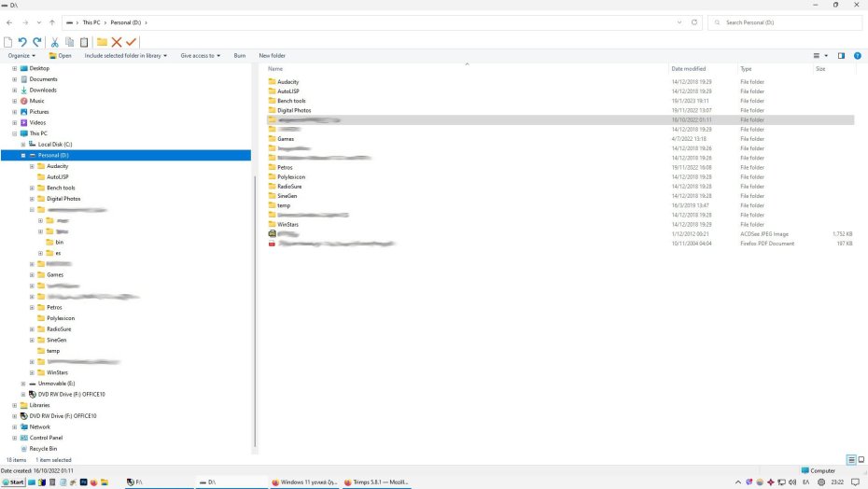
Task: Expand the Network tree node
Action: click(15, 427)
